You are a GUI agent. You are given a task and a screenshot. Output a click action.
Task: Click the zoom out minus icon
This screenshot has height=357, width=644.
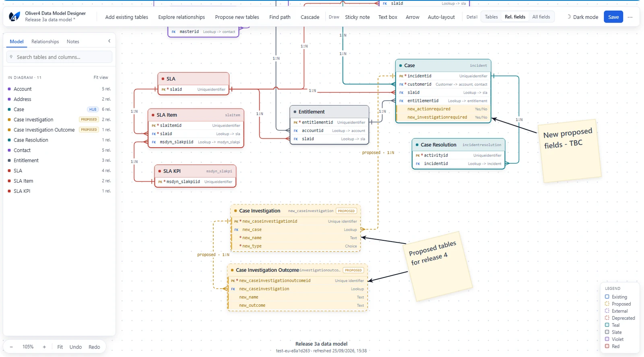point(11,347)
